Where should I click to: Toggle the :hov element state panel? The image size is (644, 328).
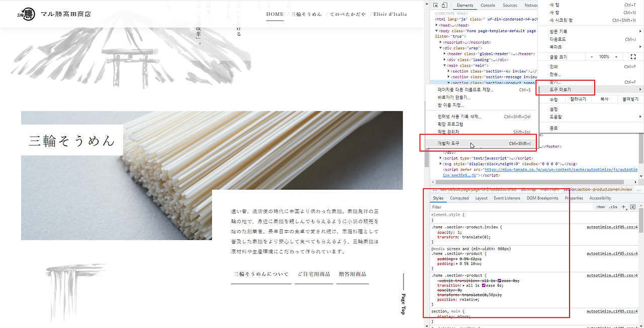tap(601, 207)
